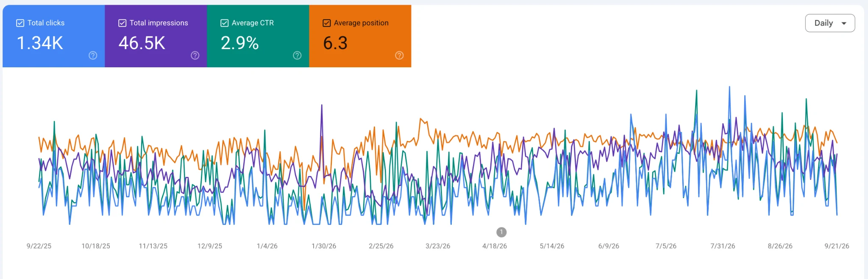This screenshot has width=868, height=279.
Task: Toggle the Average CTR checkbox
Action: (224, 23)
